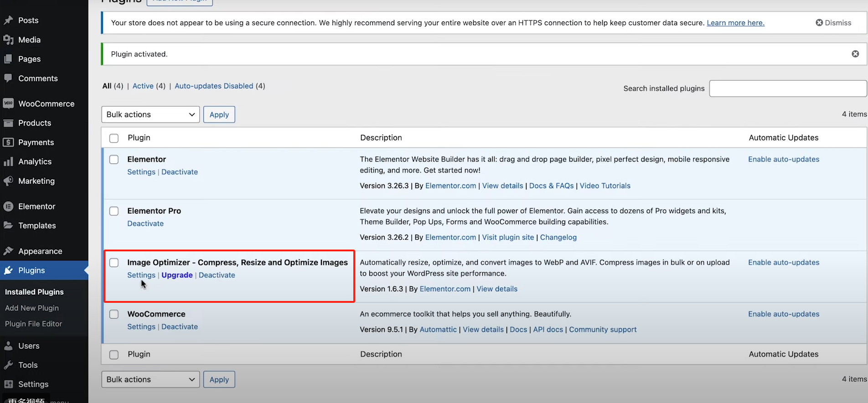The image size is (868, 403).
Task: Open Add New Plugin submenu item
Action: point(32,308)
